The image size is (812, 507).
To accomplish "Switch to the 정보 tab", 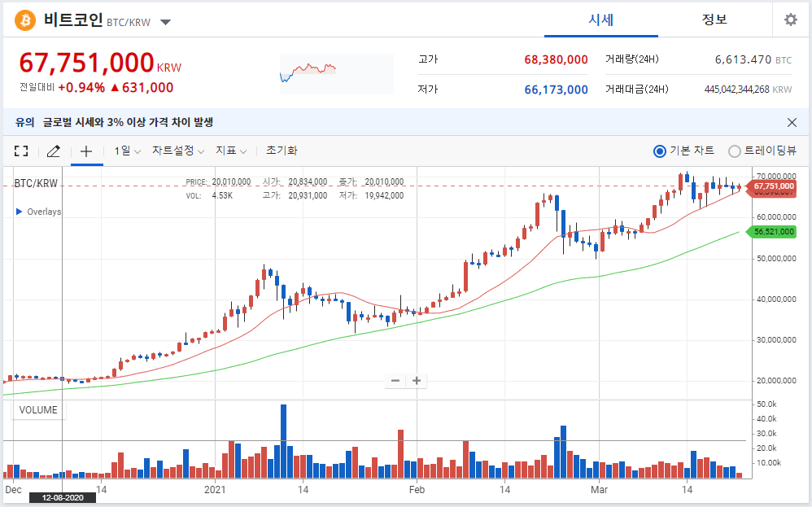I will [x=714, y=20].
